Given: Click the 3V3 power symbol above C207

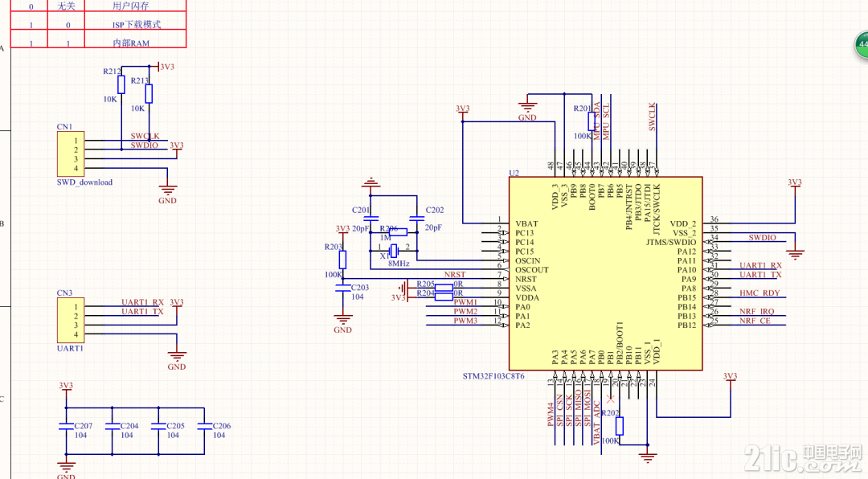Looking at the screenshot, I should (x=66, y=389).
